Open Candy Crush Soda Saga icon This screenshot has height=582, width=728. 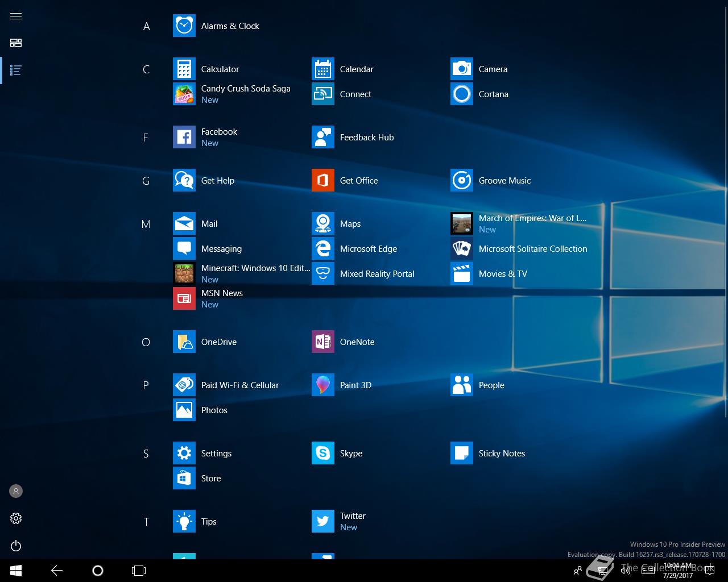(184, 94)
